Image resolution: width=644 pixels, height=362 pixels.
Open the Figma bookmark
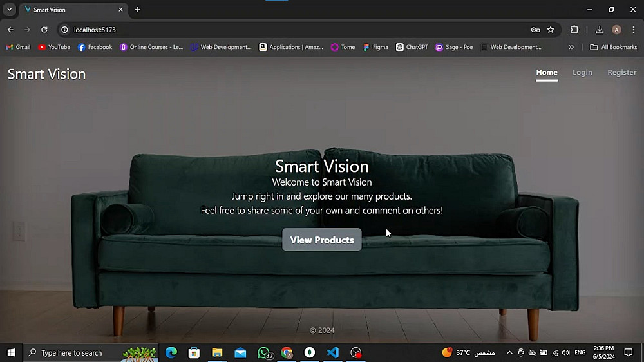point(375,47)
